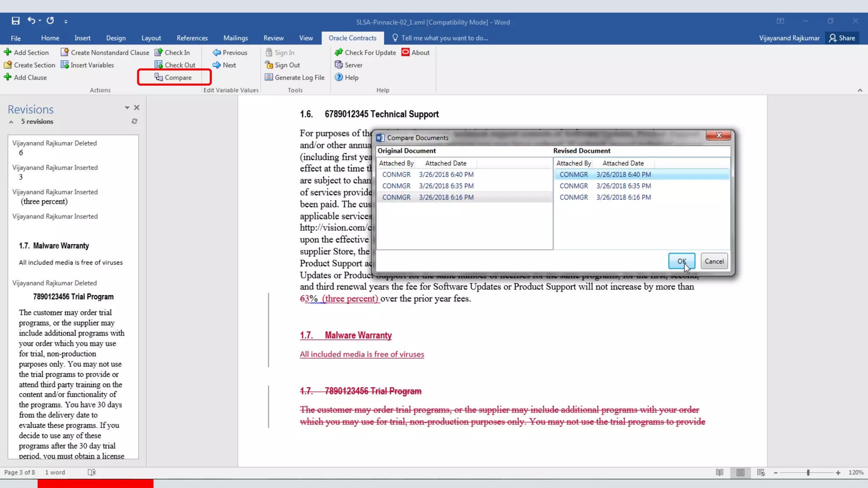Click the 1 word count indicator
The image size is (868, 488).
click(x=55, y=472)
